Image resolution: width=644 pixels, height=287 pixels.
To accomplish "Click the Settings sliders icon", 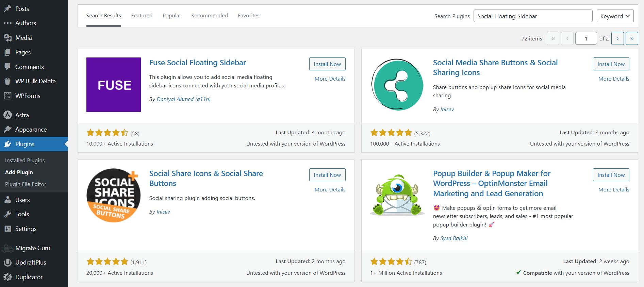I will [7, 229].
